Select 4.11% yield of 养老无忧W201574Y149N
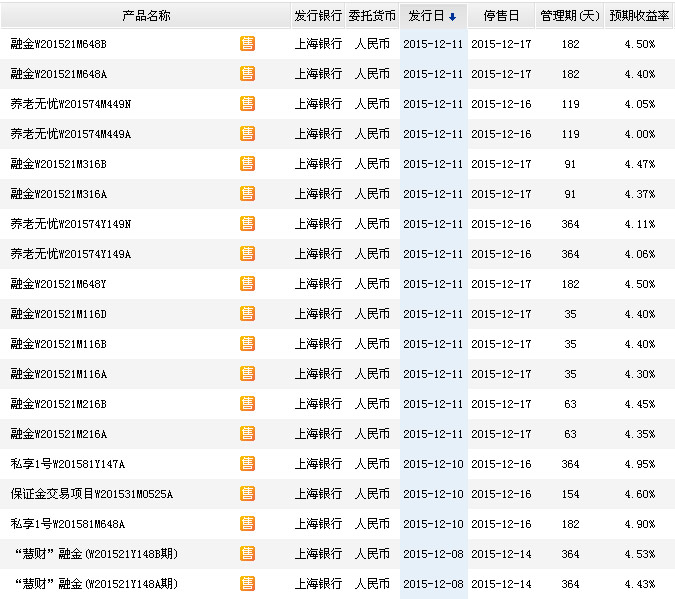The height and width of the screenshot is (599, 675). coord(640,224)
